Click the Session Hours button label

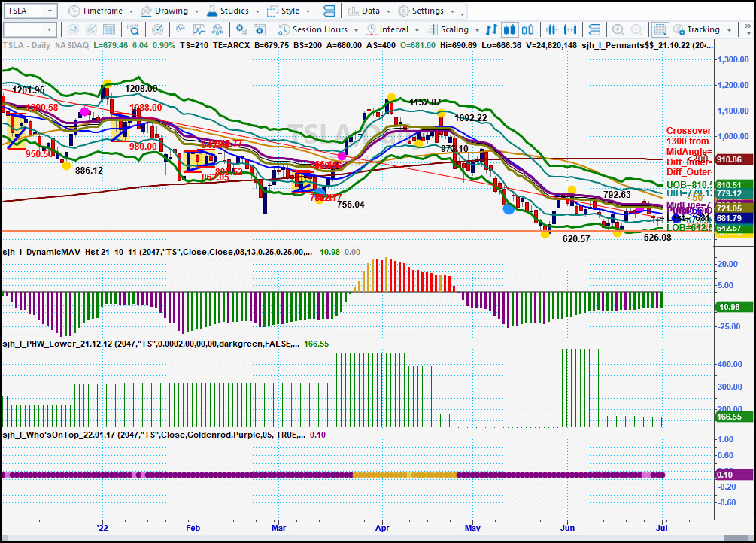click(x=320, y=29)
